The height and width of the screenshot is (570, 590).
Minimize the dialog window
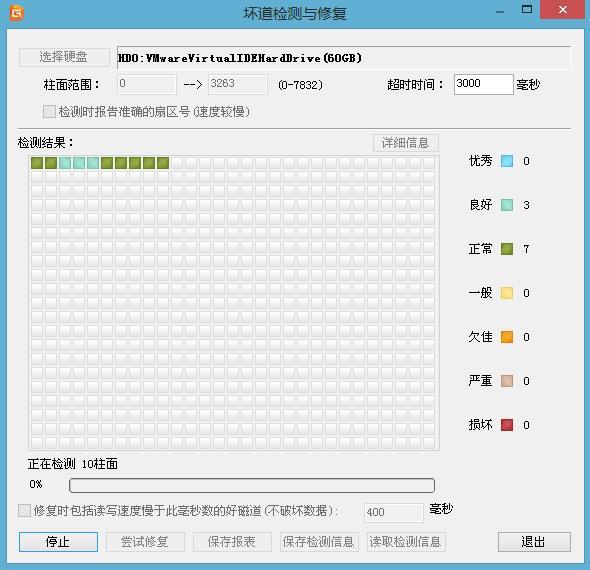pos(500,11)
